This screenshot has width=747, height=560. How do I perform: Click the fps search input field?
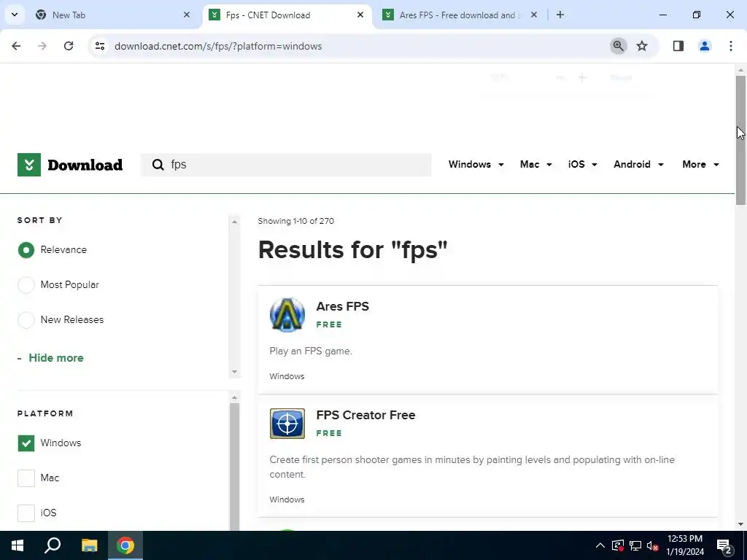point(286,165)
